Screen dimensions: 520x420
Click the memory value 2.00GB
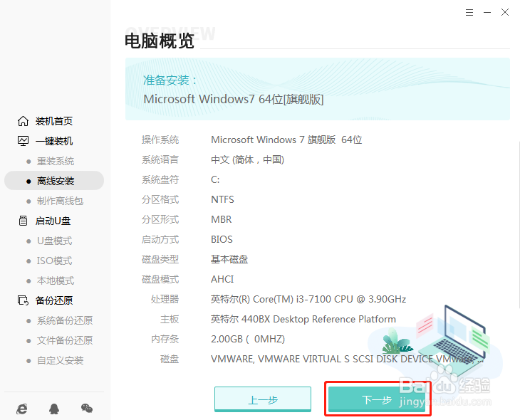click(x=248, y=339)
